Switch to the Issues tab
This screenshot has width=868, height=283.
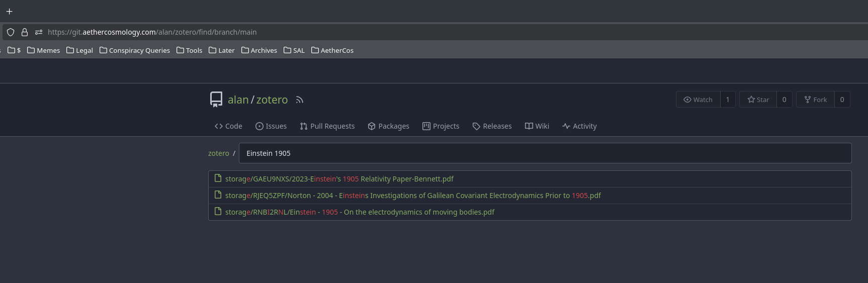(271, 126)
